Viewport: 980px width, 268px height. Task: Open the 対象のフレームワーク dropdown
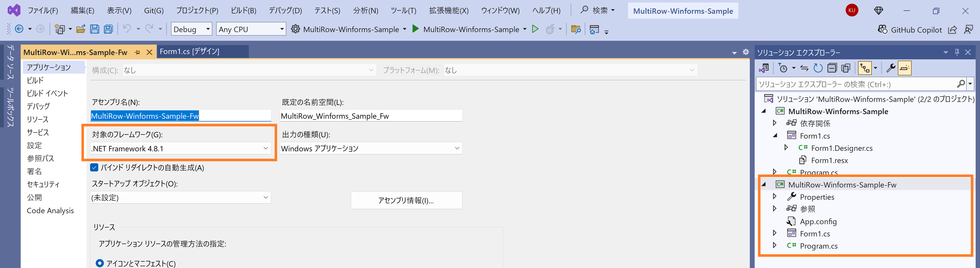[180, 149]
